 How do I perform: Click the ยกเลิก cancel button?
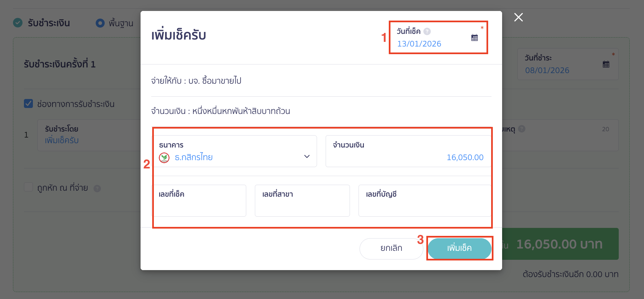(391, 248)
